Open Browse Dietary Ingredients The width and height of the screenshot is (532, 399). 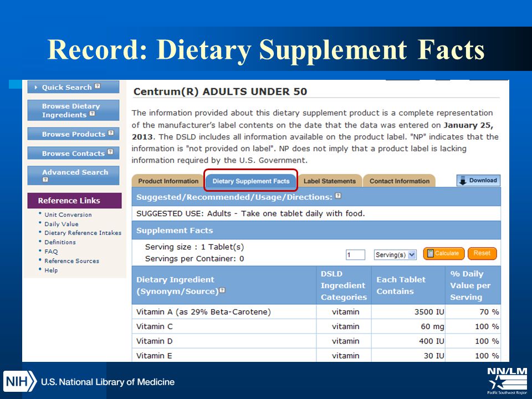click(73, 110)
